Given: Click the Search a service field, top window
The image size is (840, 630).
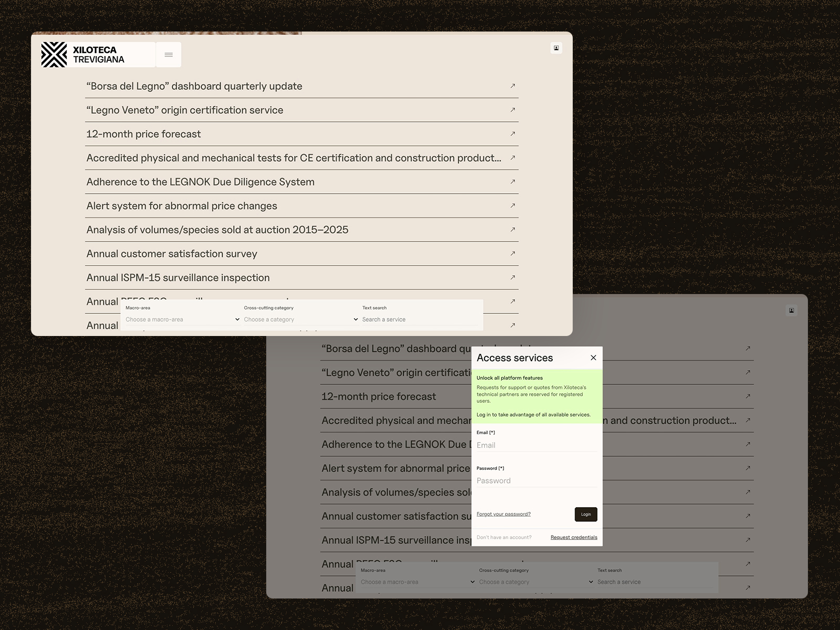Looking at the screenshot, I should (420, 319).
